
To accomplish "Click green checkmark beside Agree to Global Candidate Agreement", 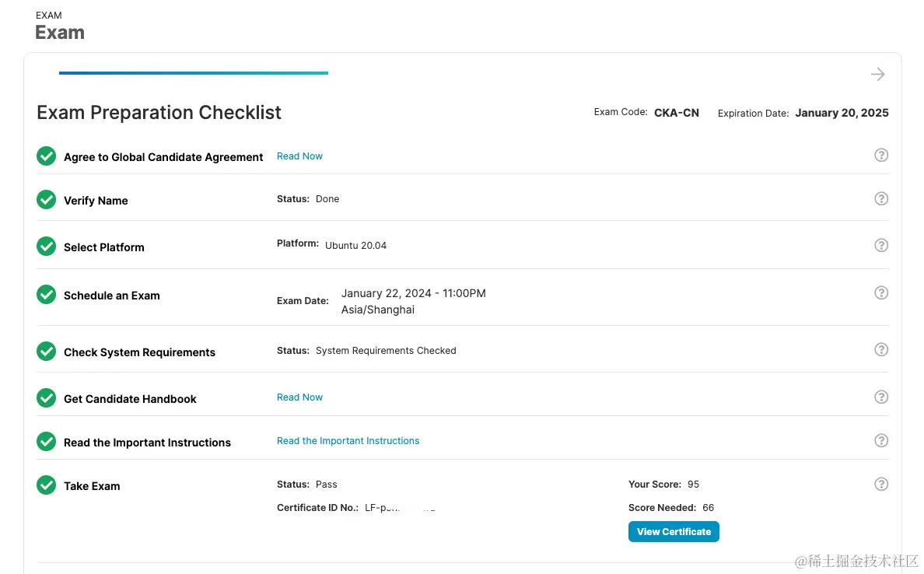I will [46, 156].
